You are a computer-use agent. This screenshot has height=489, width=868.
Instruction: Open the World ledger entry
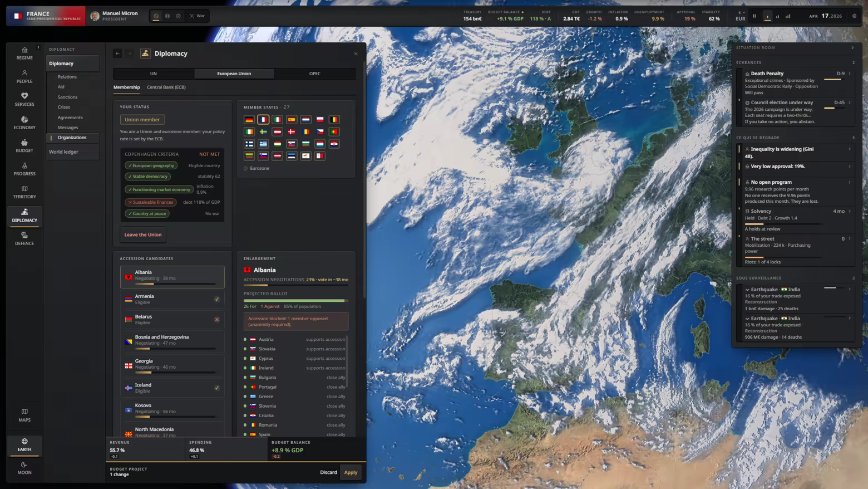[x=73, y=152]
